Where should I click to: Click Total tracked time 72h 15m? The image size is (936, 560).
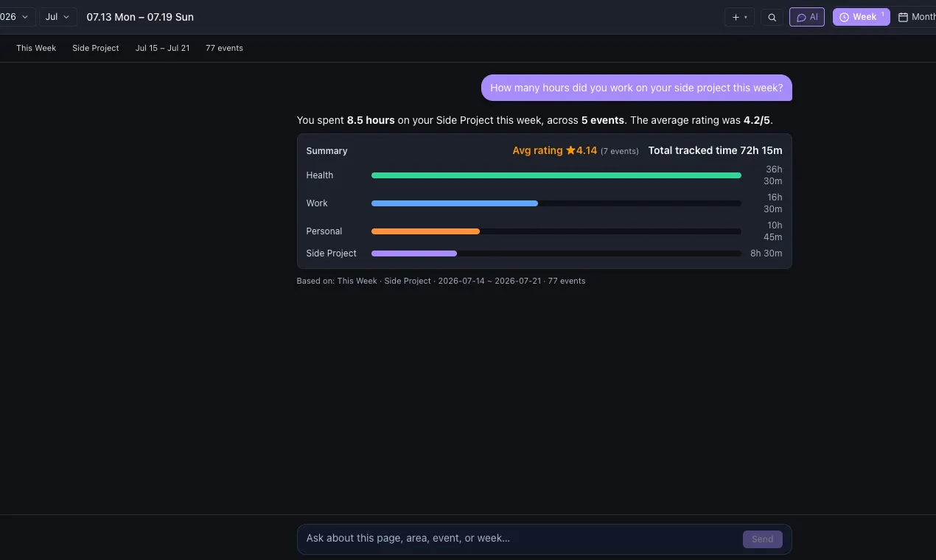[x=715, y=150]
